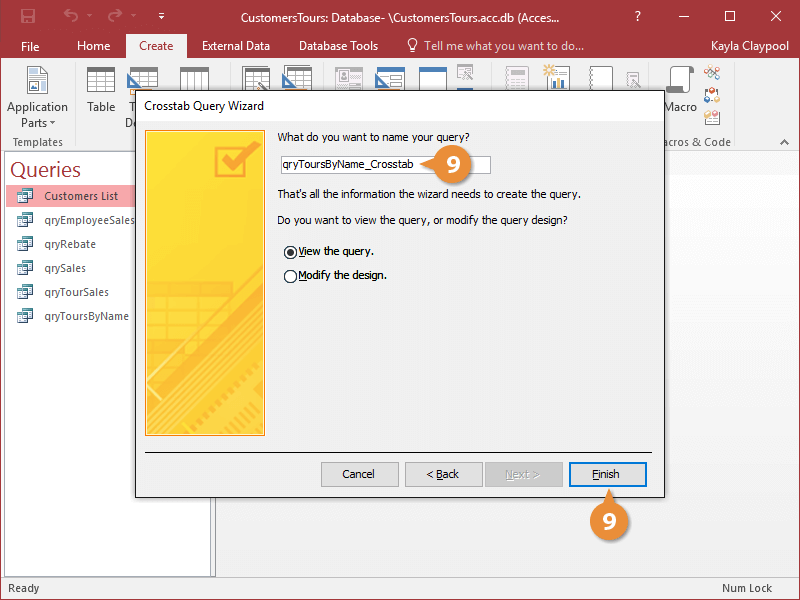Click the Blank Report icon
The height and width of the screenshot is (600, 800).
point(601,79)
